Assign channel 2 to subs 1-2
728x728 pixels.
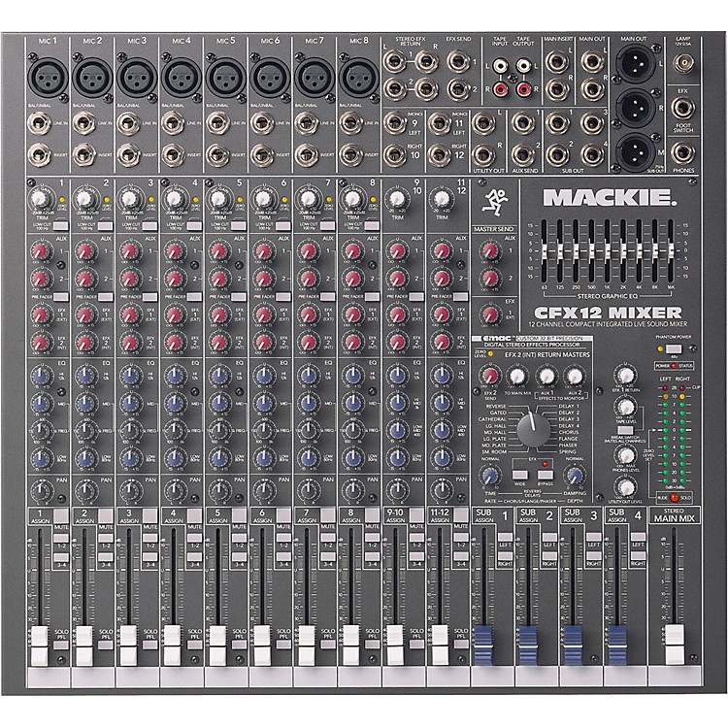pos(106,538)
